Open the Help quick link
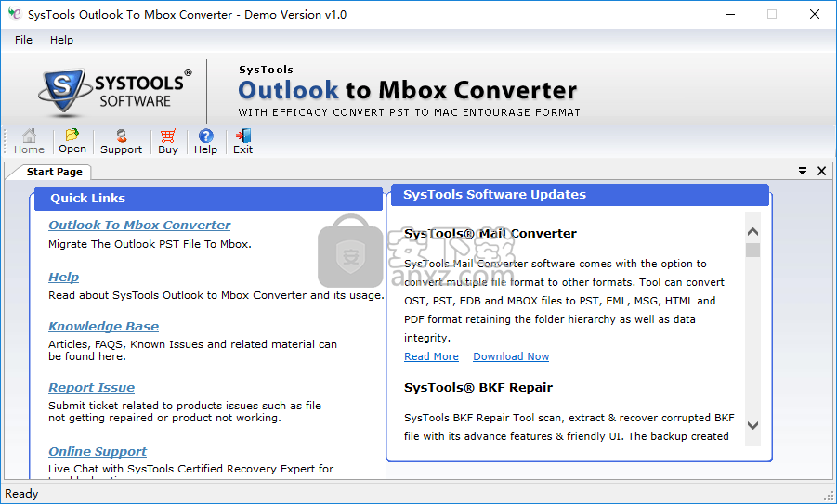 63,278
